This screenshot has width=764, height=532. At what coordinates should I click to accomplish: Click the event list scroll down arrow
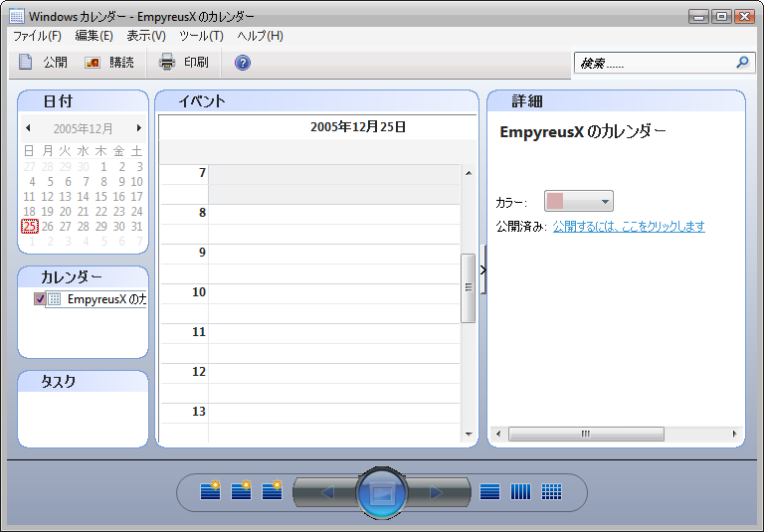tap(469, 435)
